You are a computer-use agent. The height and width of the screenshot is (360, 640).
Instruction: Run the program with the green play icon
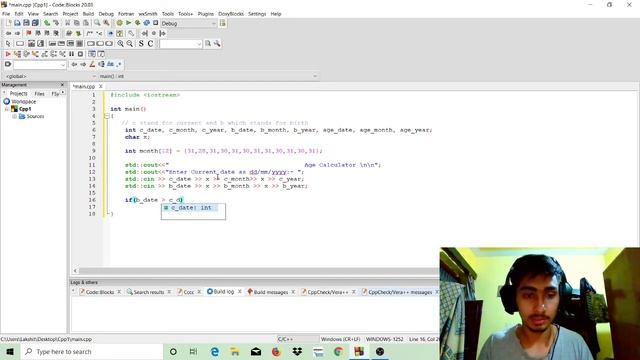click(x=129, y=23)
